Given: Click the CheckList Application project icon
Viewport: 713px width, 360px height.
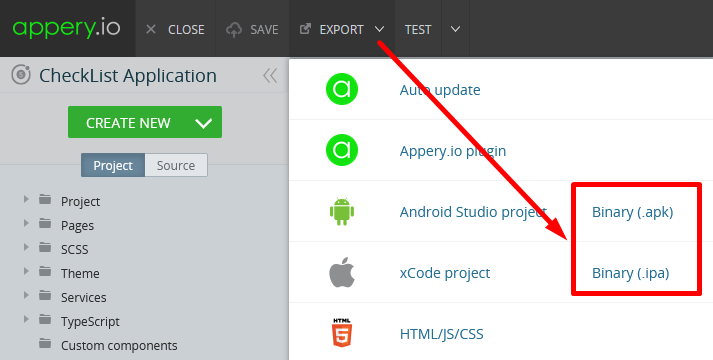Looking at the screenshot, I should click(21, 75).
